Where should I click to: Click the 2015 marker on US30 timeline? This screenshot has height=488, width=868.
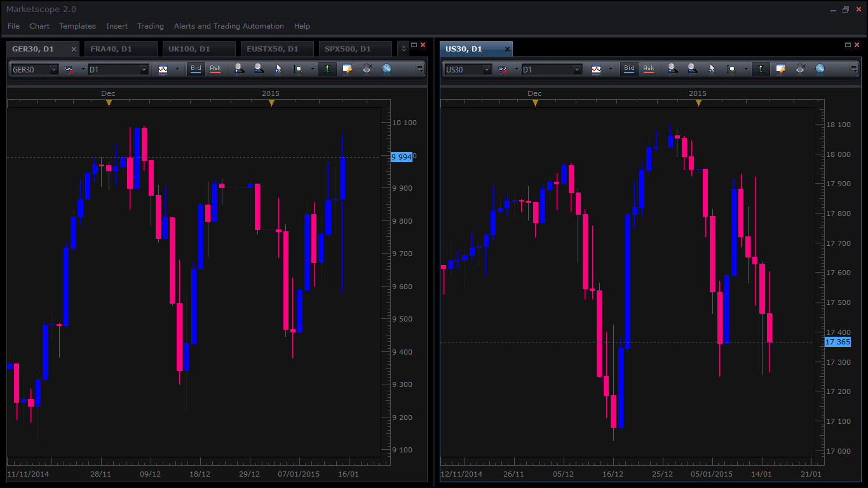(x=698, y=102)
